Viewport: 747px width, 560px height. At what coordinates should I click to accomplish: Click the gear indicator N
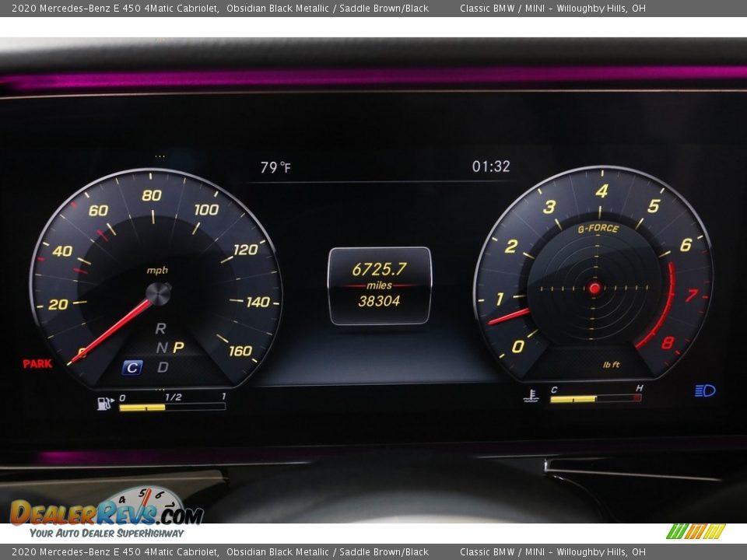[x=162, y=348]
